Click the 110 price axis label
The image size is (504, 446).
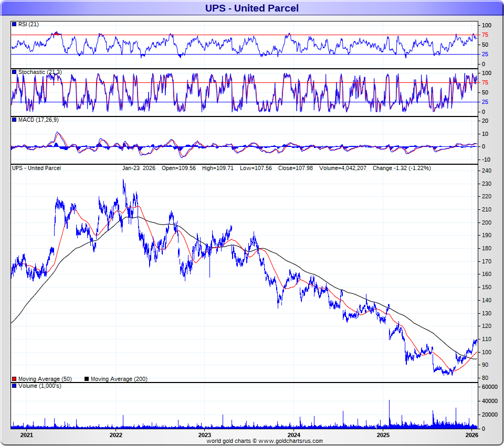[x=487, y=339]
